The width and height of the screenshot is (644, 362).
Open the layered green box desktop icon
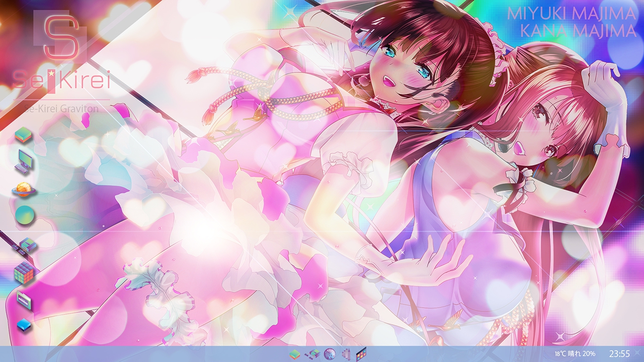[x=24, y=135]
